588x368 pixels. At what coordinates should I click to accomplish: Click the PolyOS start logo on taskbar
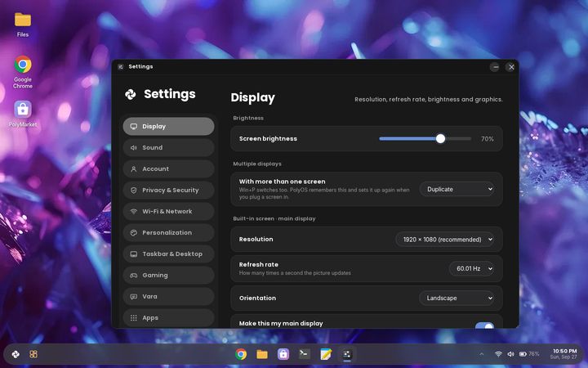click(x=16, y=354)
